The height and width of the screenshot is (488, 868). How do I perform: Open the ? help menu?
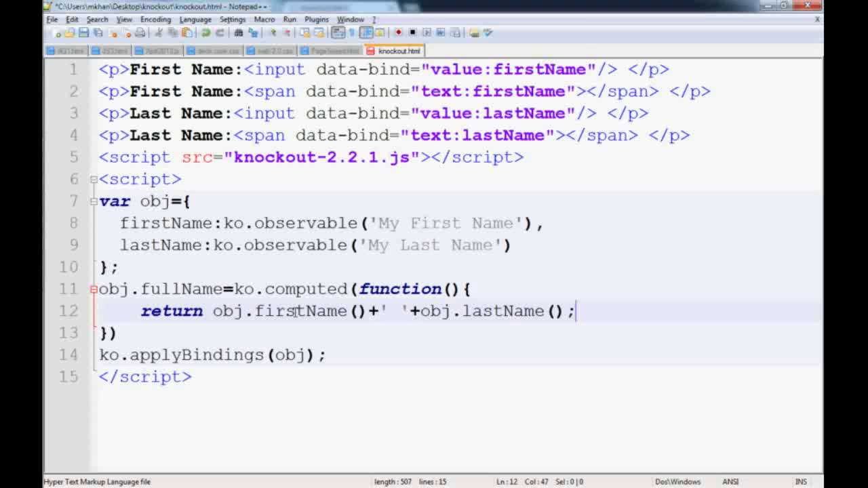click(374, 20)
